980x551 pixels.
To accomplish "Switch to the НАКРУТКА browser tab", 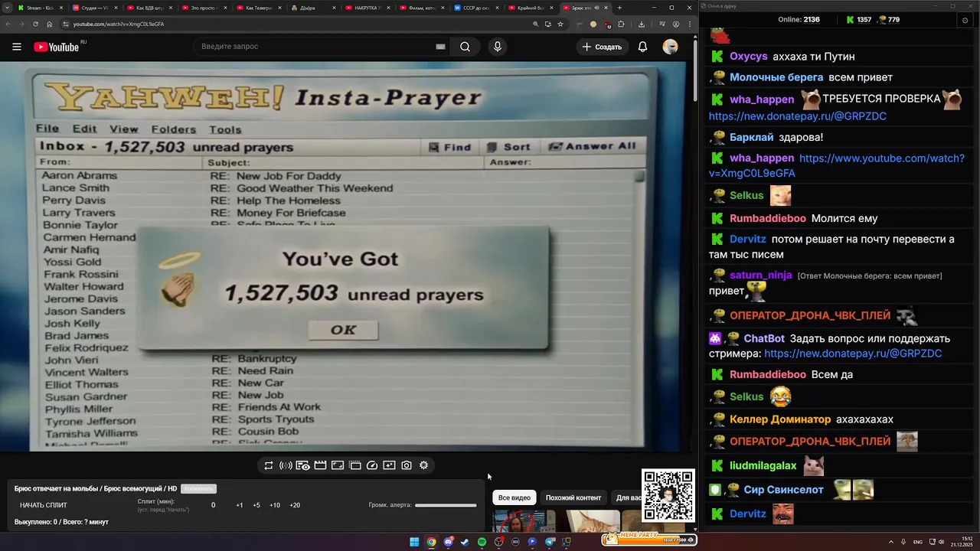I will tap(368, 8).
